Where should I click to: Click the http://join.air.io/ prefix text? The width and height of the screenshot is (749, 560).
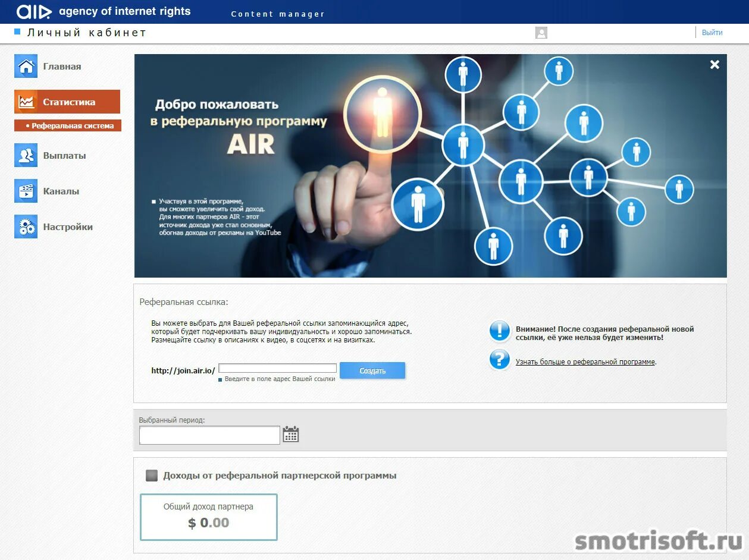183,370
